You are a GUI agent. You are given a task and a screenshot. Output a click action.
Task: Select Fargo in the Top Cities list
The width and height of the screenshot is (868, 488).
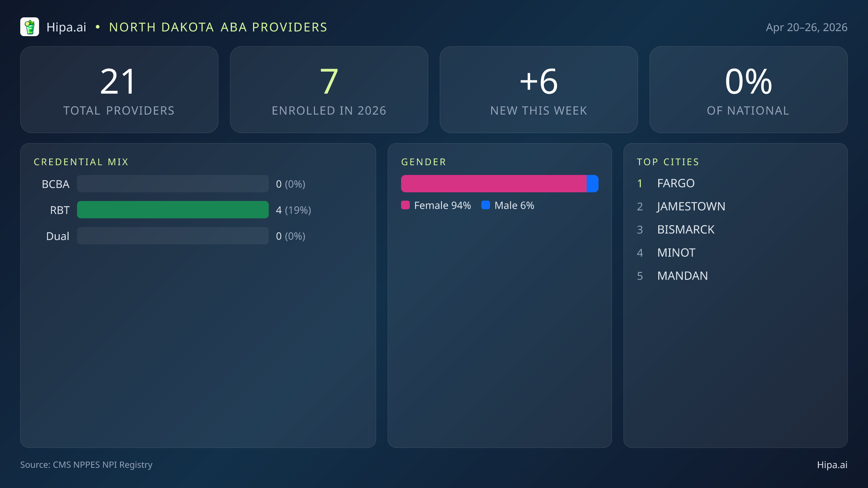click(676, 183)
